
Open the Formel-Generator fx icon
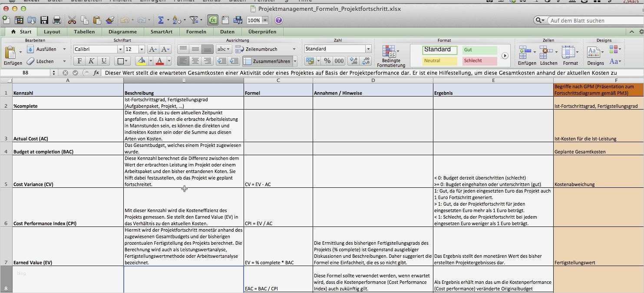point(212,20)
